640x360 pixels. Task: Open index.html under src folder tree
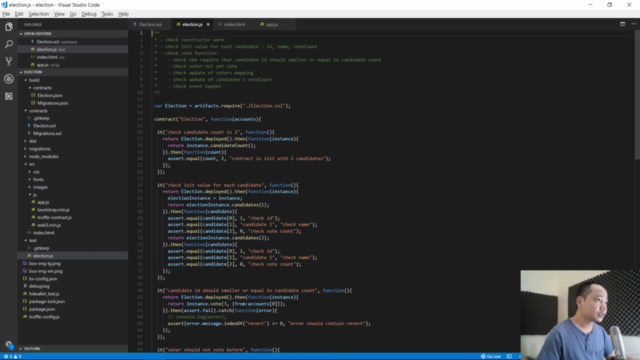point(73,233)
